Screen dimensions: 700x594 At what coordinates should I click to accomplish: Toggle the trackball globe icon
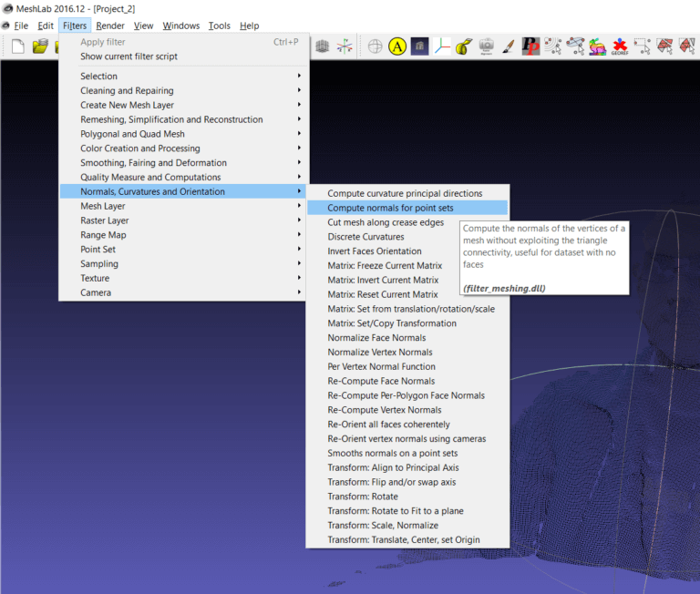pyautogui.click(x=375, y=46)
